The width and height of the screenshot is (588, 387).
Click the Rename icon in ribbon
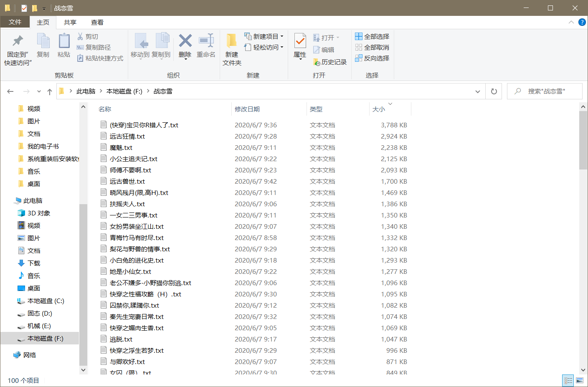click(x=206, y=41)
